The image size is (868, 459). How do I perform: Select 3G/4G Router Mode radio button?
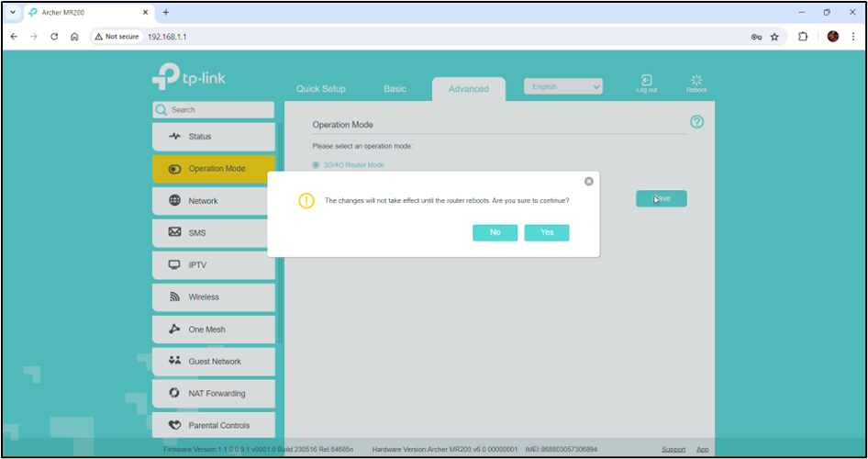[317, 165]
